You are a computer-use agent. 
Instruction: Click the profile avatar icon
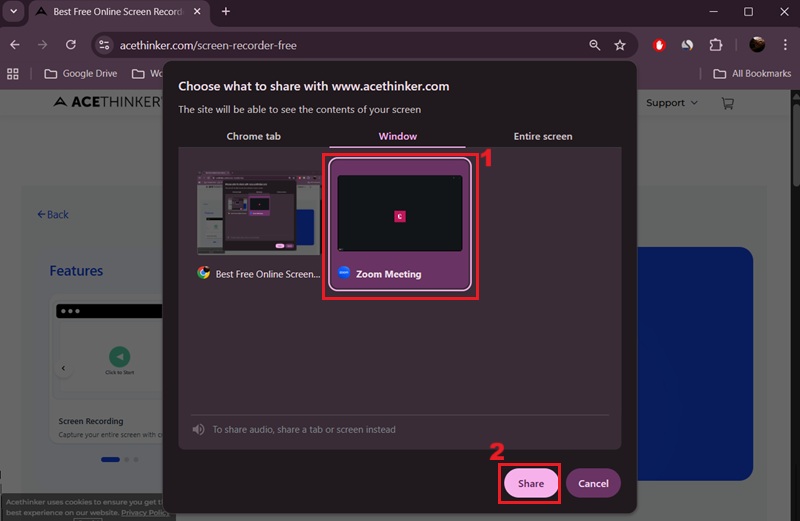(x=757, y=45)
